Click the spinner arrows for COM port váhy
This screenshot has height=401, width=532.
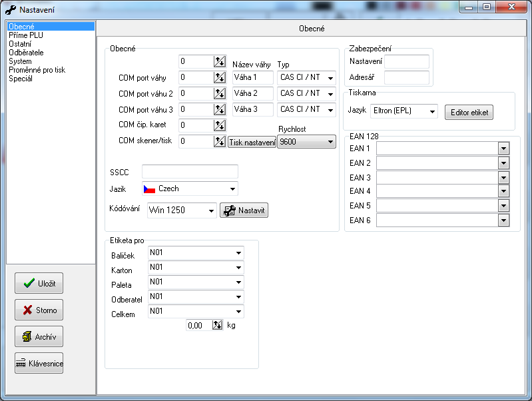click(x=220, y=77)
